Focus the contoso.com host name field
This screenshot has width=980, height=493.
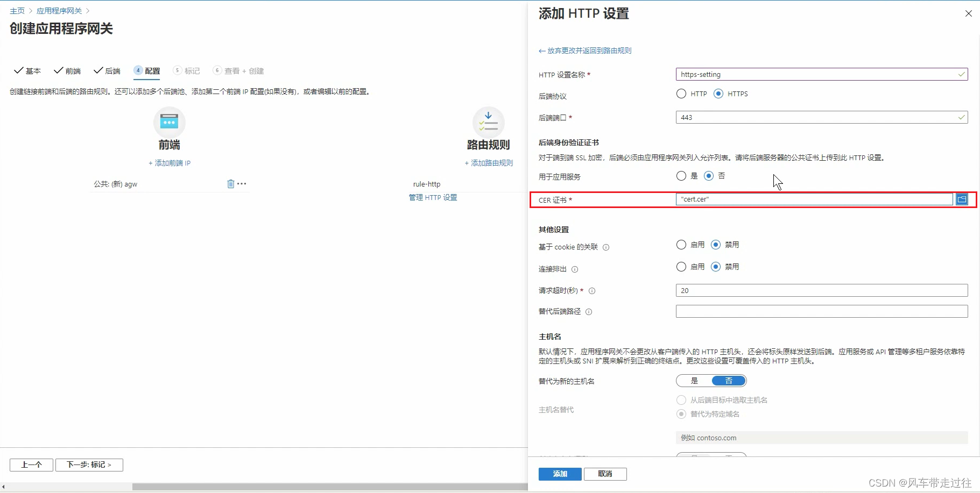(x=822, y=438)
